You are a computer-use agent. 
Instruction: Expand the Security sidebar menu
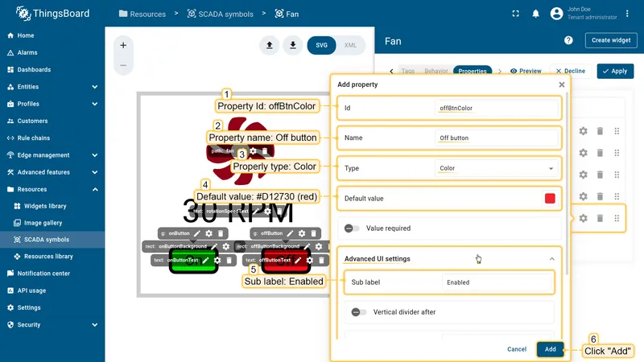pyautogui.click(x=95, y=325)
